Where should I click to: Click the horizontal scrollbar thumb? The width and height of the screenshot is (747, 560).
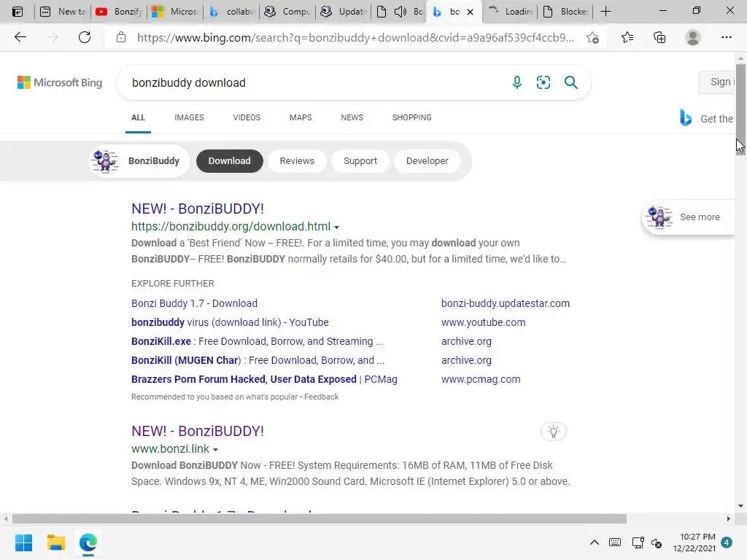[x=320, y=518]
